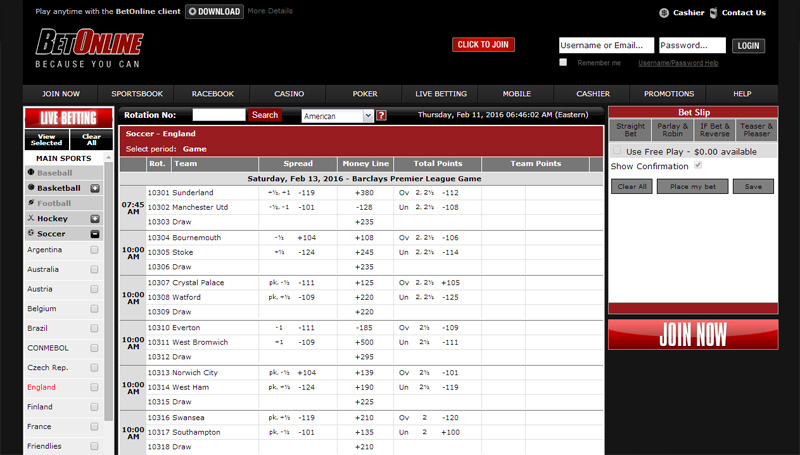Viewport: 800px width, 455px height.
Task: Tick the France league checkbox
Action: coord(94,426)
